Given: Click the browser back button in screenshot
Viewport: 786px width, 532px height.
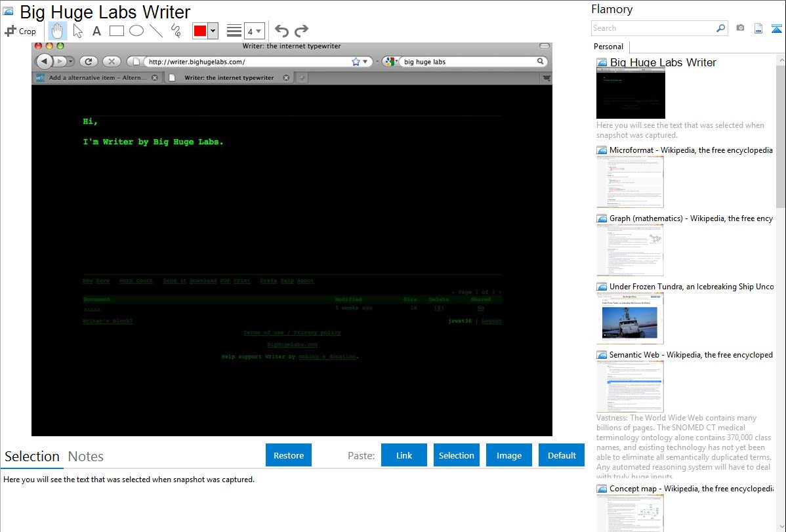Looking at the screenshot, I should click(x=44, y=62).
